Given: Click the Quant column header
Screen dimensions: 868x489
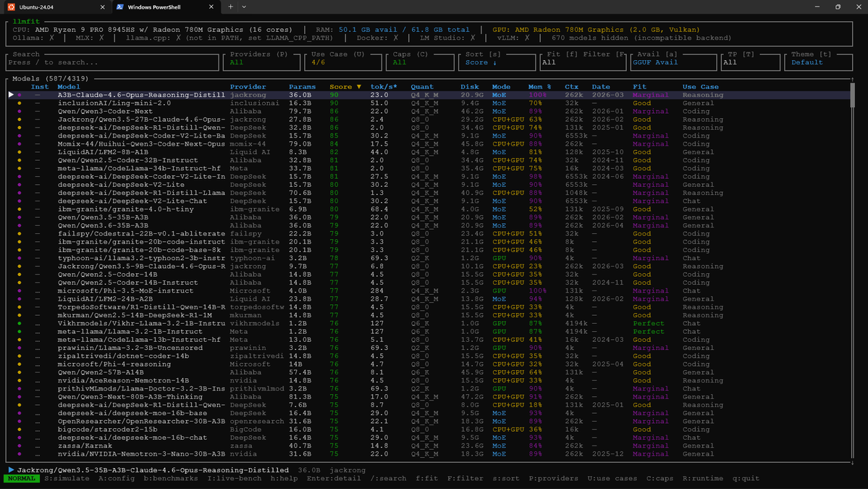Looking at the screenshot, I should [x=422, y=87].
